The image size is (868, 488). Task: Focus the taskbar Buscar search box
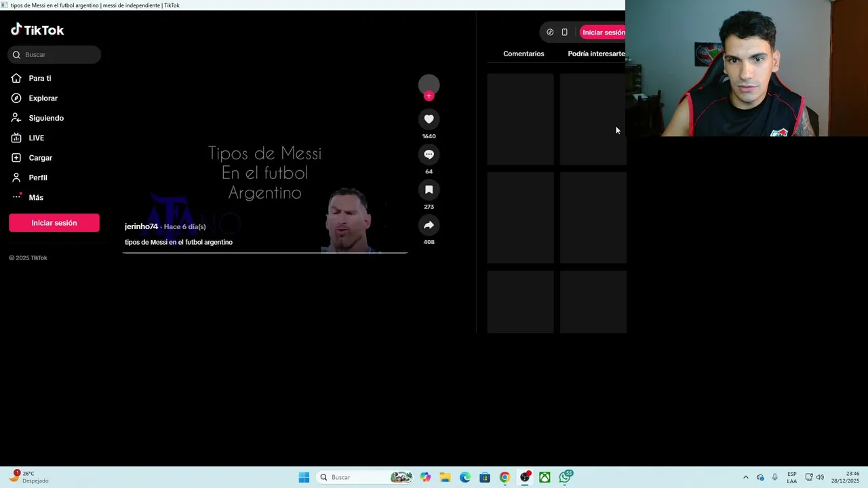click(366, 477)
